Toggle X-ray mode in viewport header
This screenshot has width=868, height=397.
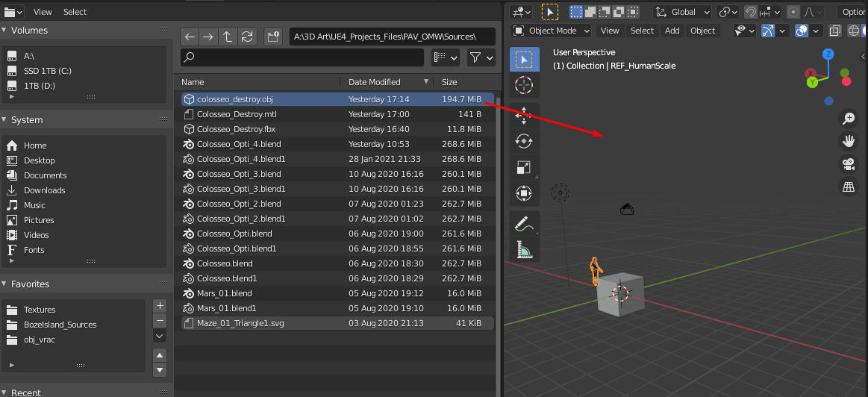(836, 31)
